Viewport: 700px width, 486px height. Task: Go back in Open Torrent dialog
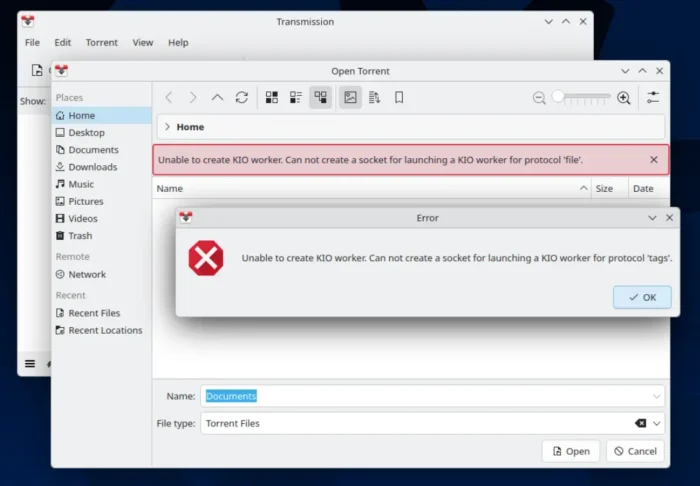pos(169,97)
